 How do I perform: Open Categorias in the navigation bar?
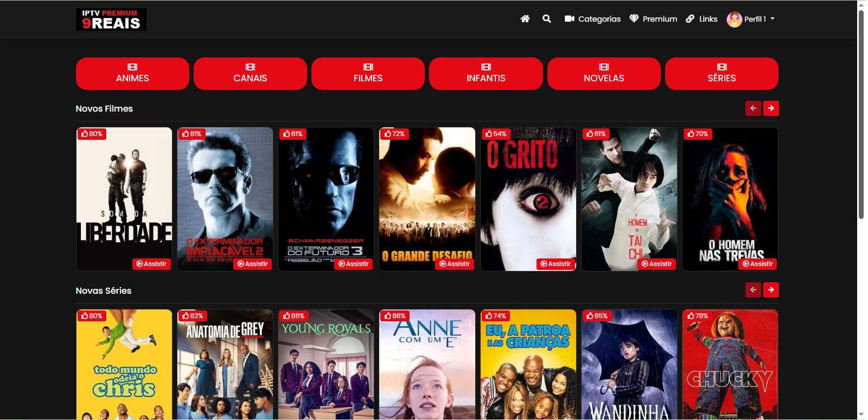[x=592, y=19]
